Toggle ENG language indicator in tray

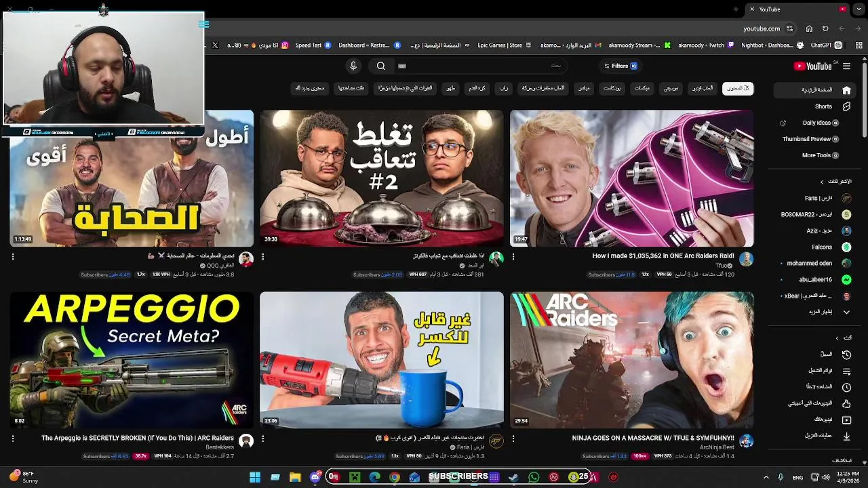click(797, 477)
